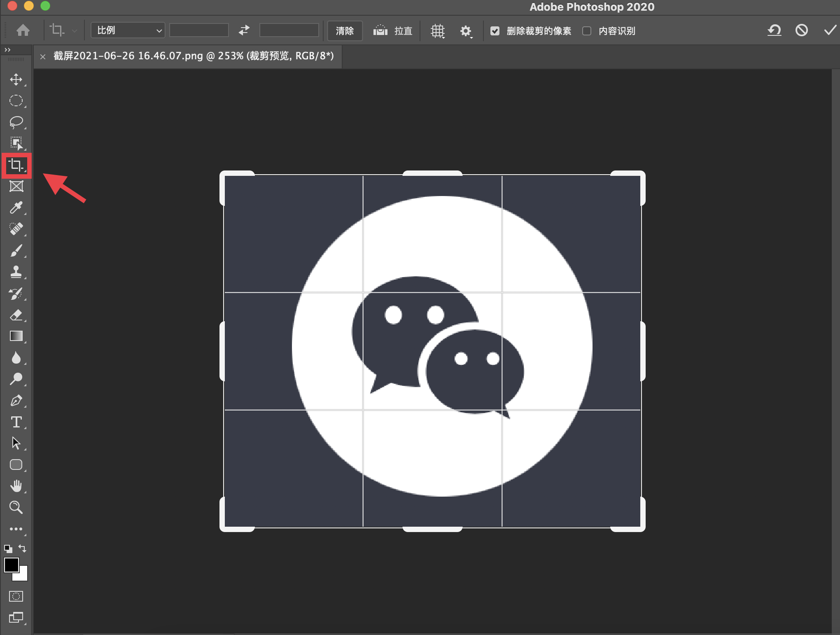
Task: Uncheck Delete Cropped Pixels (删除裁剪的像素)
Action: (x=495, y=31)
